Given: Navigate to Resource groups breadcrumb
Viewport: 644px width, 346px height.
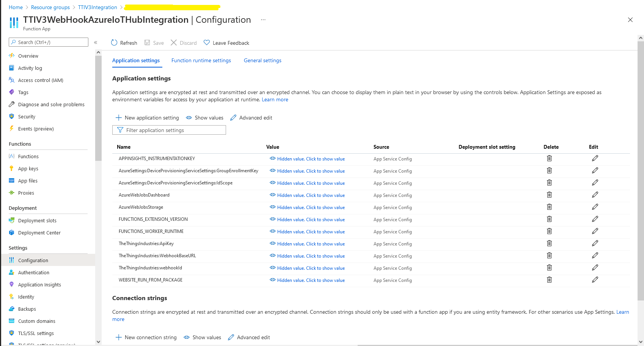Looking at the screenshot, I should pyautogui.click(x=50, y=8).
